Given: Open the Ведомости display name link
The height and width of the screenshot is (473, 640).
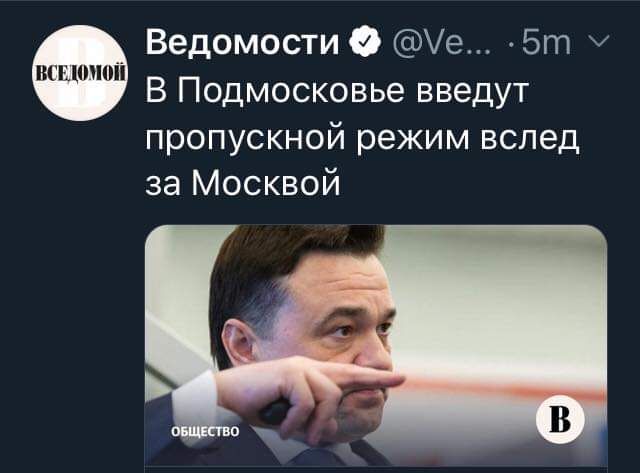Looking at the screenshot, I should pos(242,41).
